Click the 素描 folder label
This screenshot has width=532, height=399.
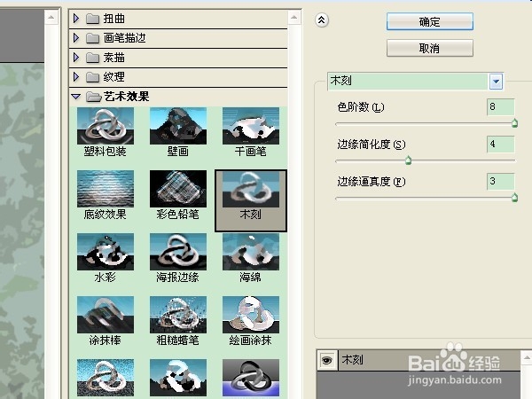tap(114, 58)
